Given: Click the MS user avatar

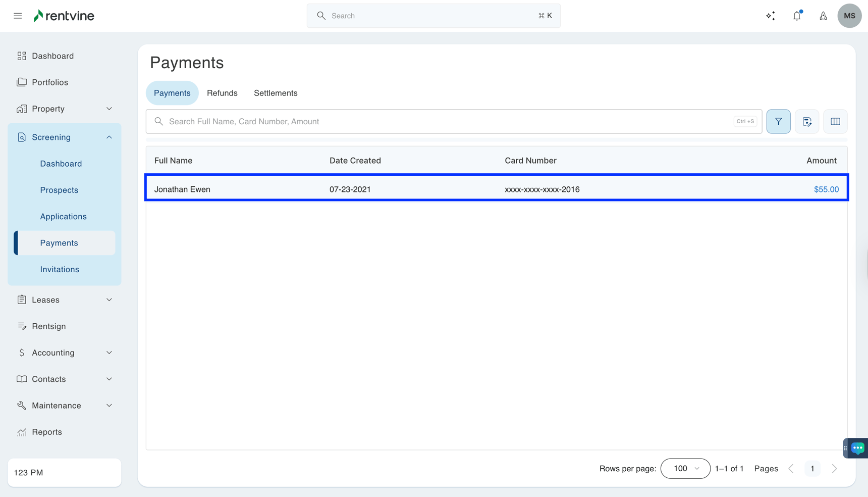Looking at the screenshot, I should click(849, 16).
